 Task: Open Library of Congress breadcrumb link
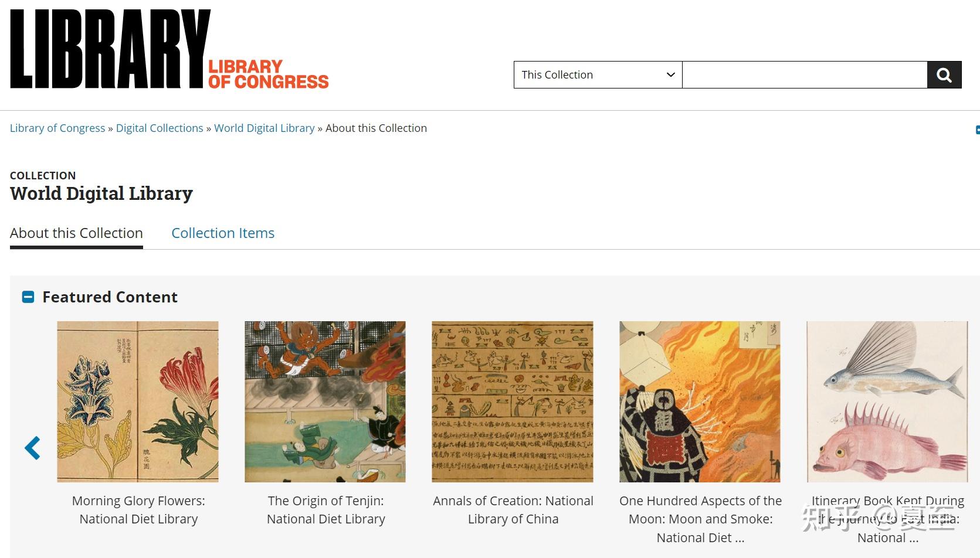click(57, 128)
